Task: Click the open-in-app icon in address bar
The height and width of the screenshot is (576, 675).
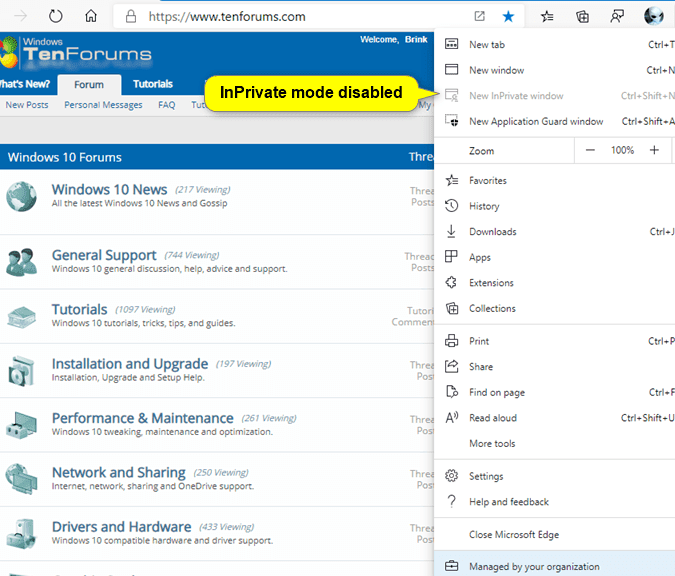Action: coord(479,16)
